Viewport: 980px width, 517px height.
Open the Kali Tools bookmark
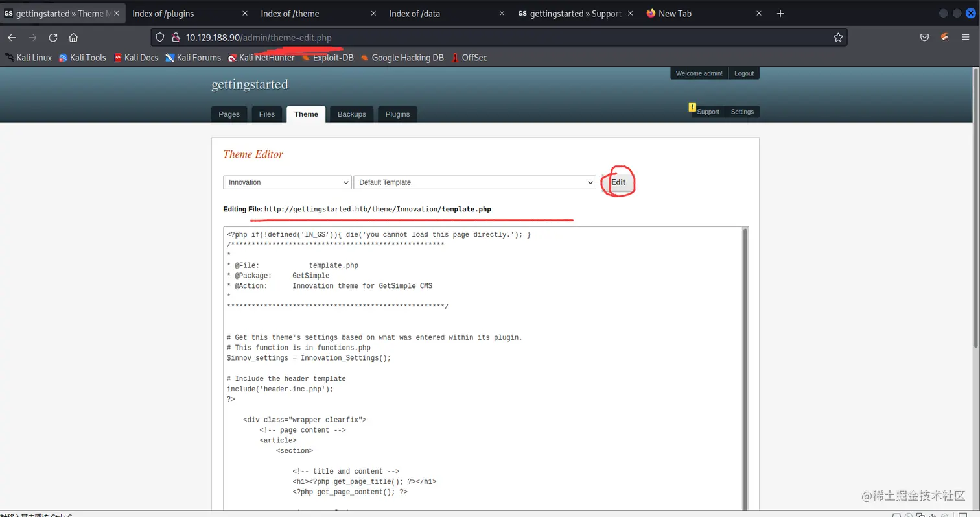point(82,58)
